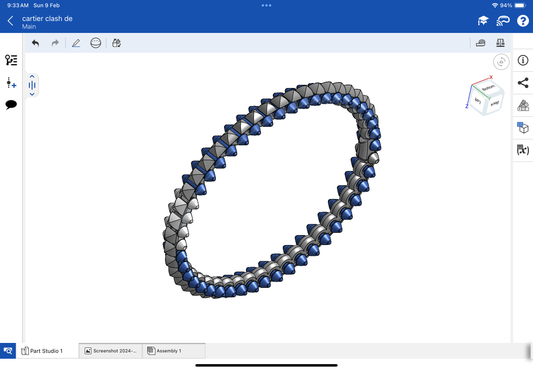
Task: Open the feature list panel icon
Action: [11, 60]
